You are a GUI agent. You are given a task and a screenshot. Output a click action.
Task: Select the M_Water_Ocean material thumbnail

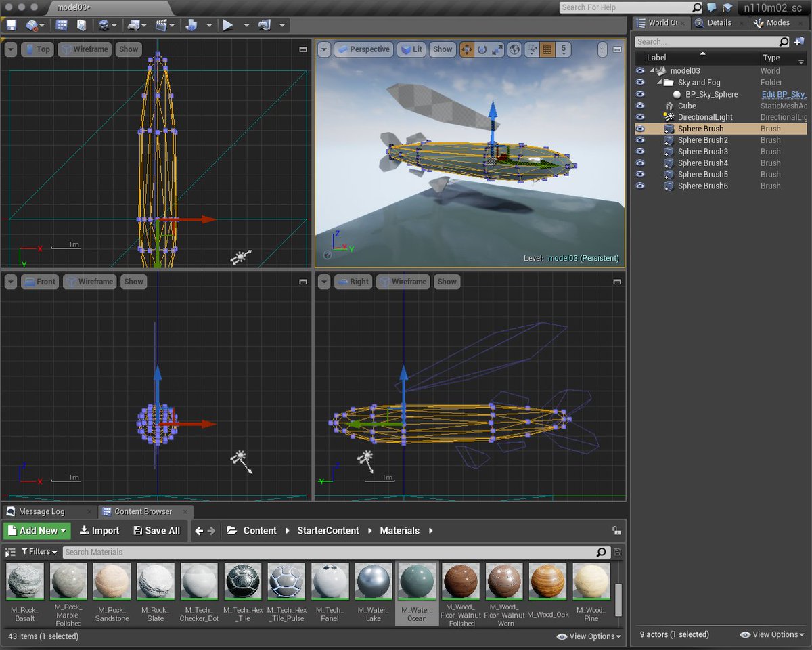click(417, 581)
